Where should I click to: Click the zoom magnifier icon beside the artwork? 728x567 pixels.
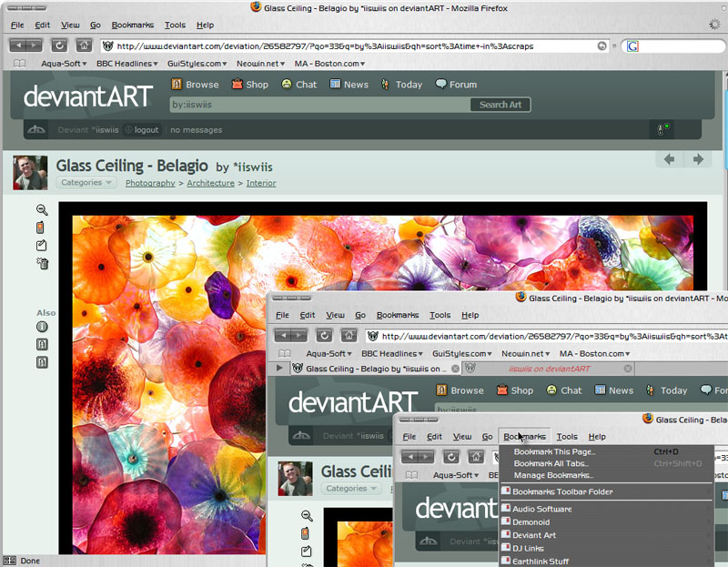click(42, 209)
